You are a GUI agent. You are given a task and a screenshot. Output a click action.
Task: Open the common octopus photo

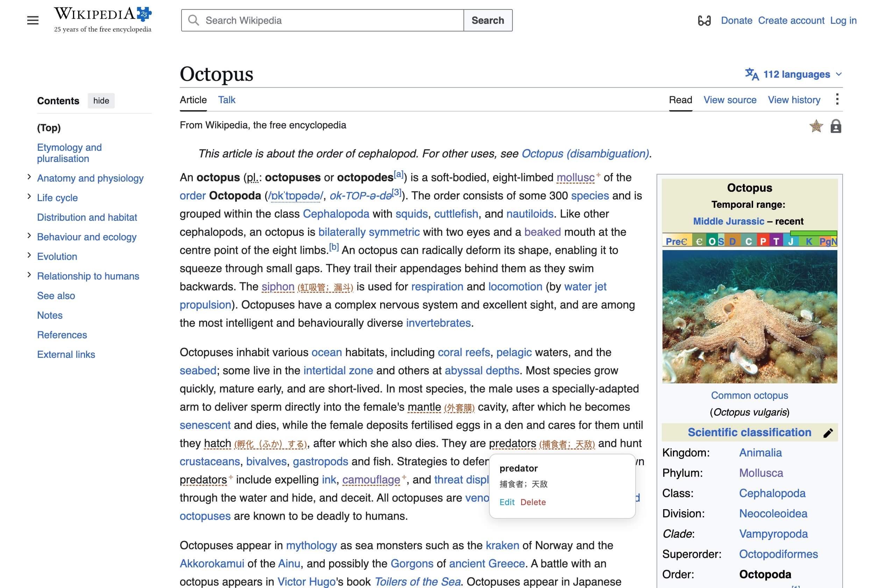(749, 317)
